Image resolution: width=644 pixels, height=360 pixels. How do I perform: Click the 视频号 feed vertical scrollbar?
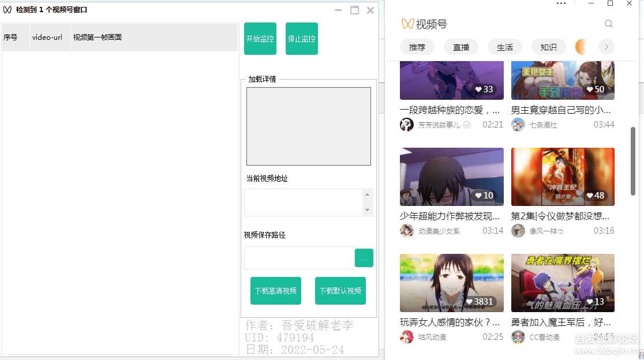[x=633, y=162]
